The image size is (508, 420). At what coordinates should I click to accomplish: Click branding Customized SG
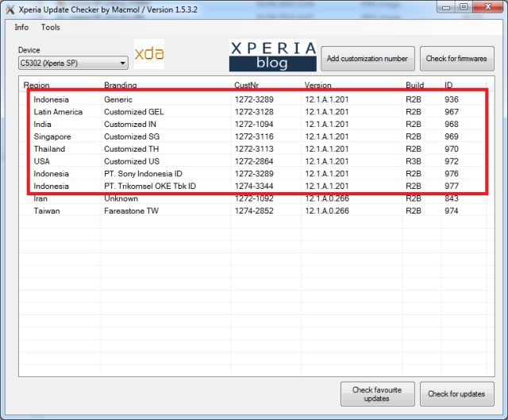point(132,137)
